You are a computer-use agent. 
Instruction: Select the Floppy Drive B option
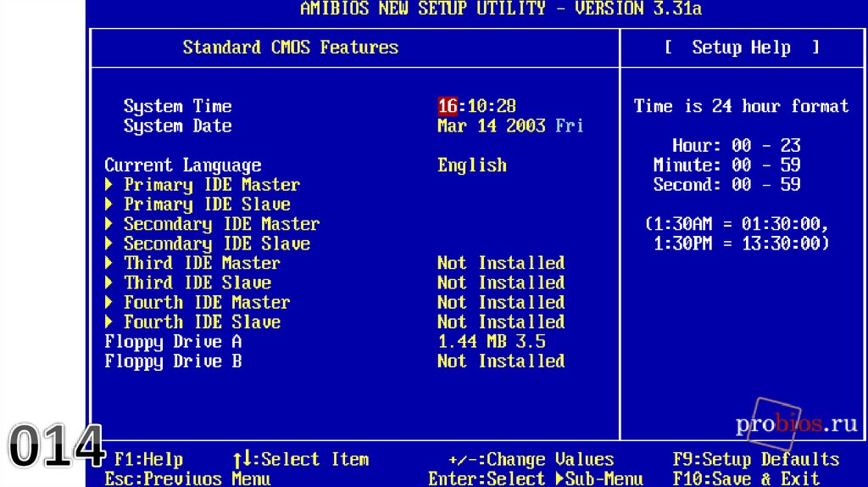[x=173, y=361]
